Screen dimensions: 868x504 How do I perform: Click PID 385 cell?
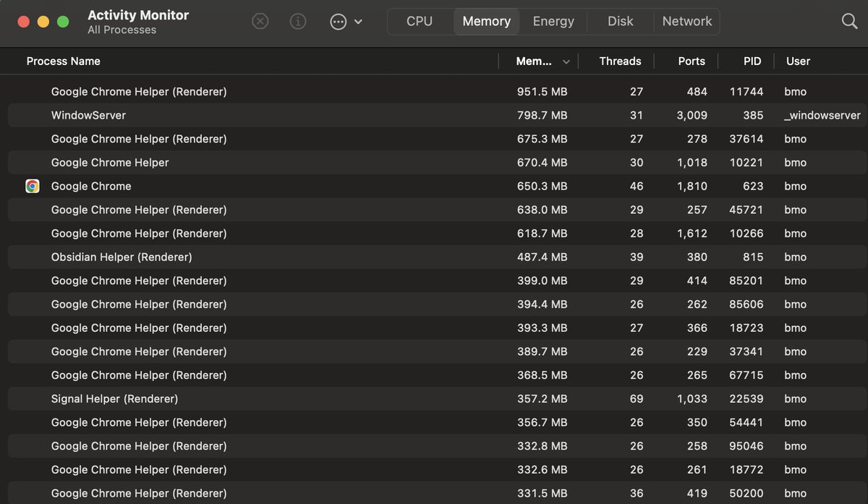[753, 115]
